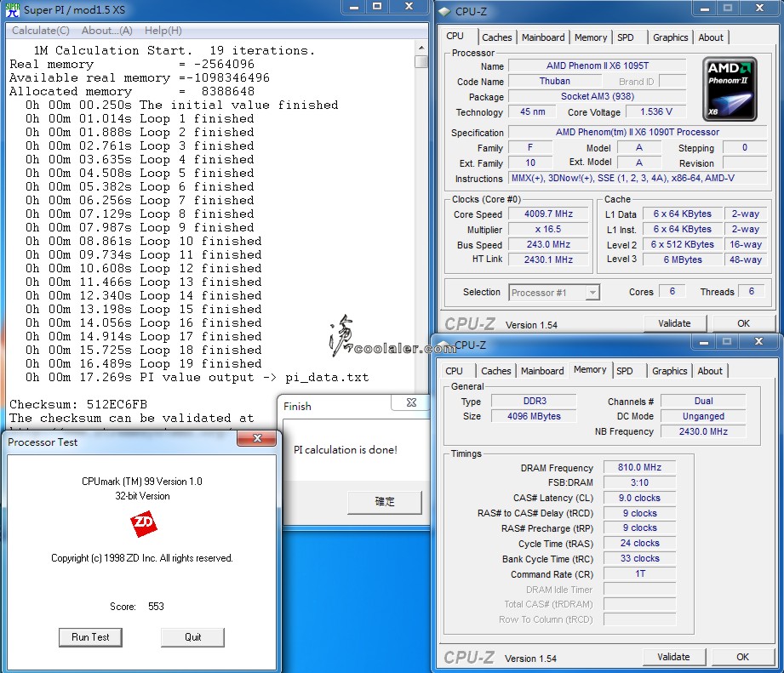Click the Package value 'Socket AM3 (938)'
Screen dimensions: 784x673
pyautogui.click(x=597, y=96)
